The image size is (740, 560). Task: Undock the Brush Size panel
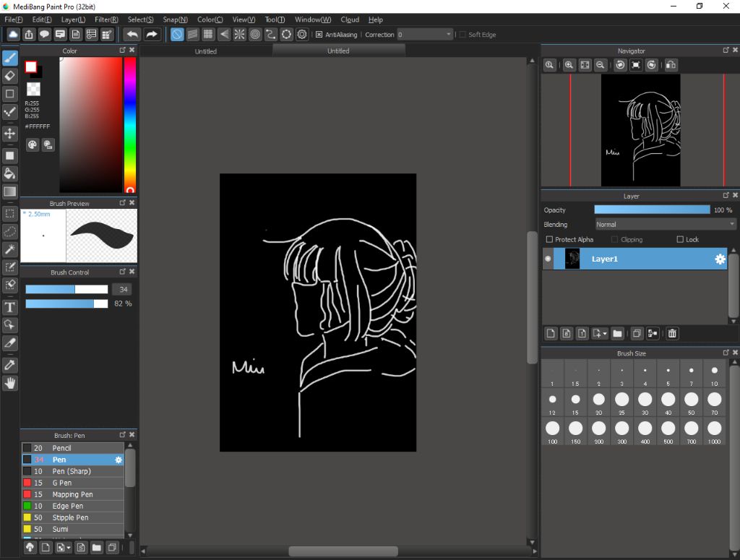coord(726,353)
